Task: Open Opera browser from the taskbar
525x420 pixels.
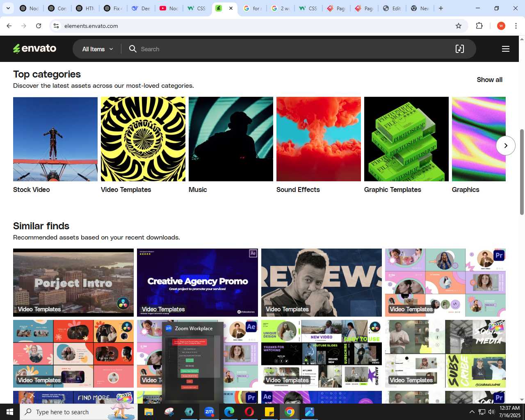Action: click(249, 412)
